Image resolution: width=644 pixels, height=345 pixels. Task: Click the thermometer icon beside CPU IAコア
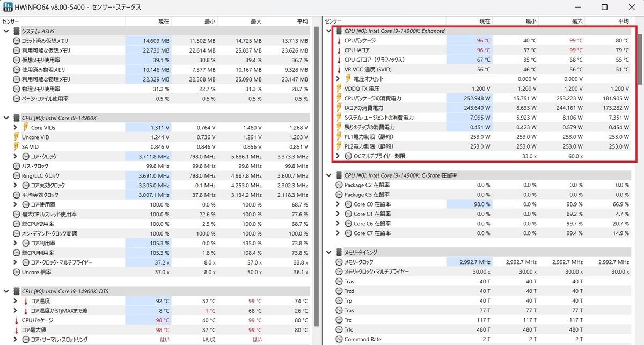[x=339, y=50]
